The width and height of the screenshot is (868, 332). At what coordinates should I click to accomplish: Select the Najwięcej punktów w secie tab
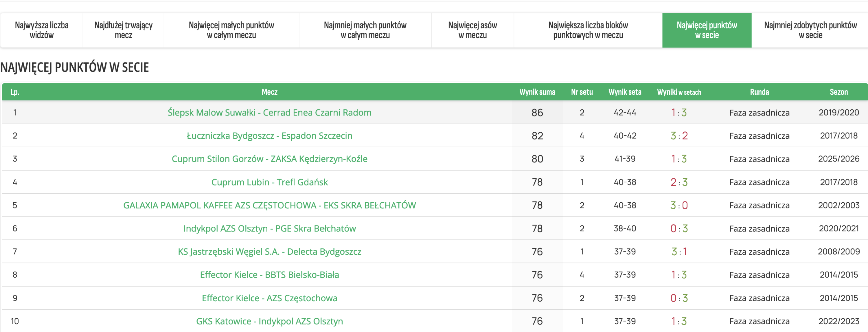(707, 30)
